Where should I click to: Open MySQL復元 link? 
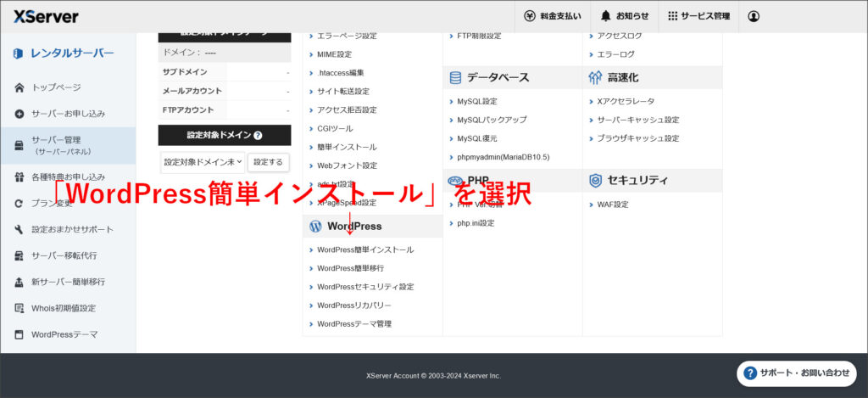[x=477, y=138]
